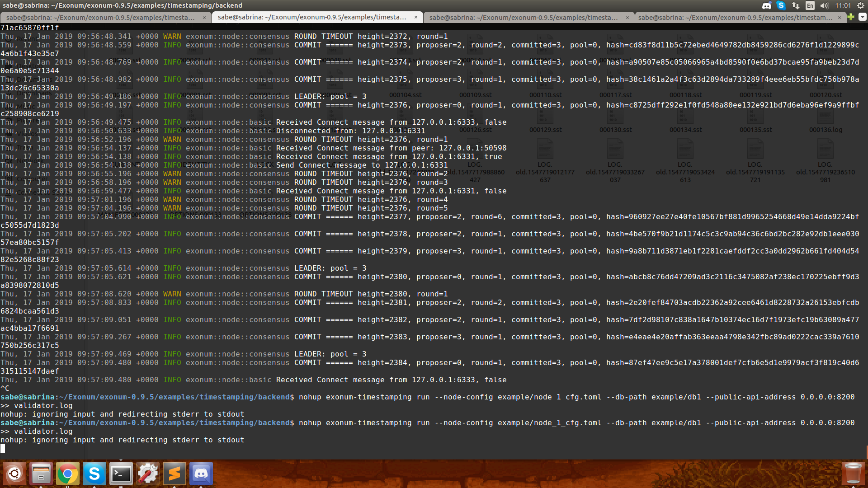
Task: Open Sublime Text from the launcher
Action: pos(174,473)
